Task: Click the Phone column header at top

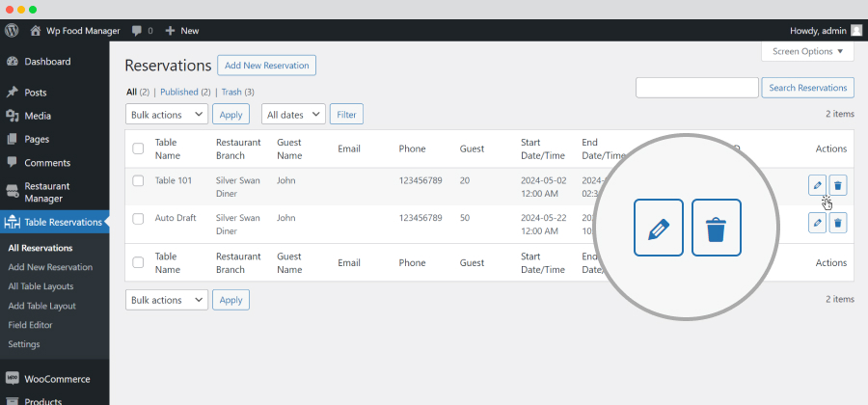Action: (x=413, y=148)
